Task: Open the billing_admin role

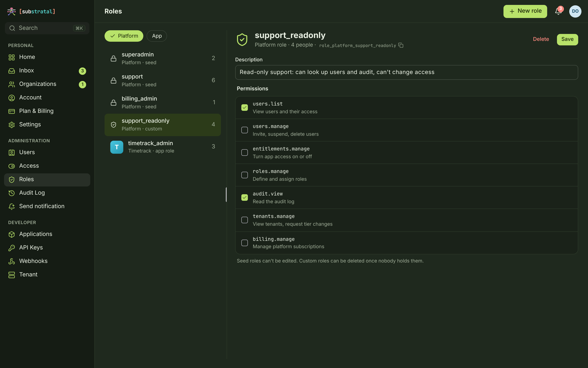Action: pyautogui.click(x=163, y=102)
